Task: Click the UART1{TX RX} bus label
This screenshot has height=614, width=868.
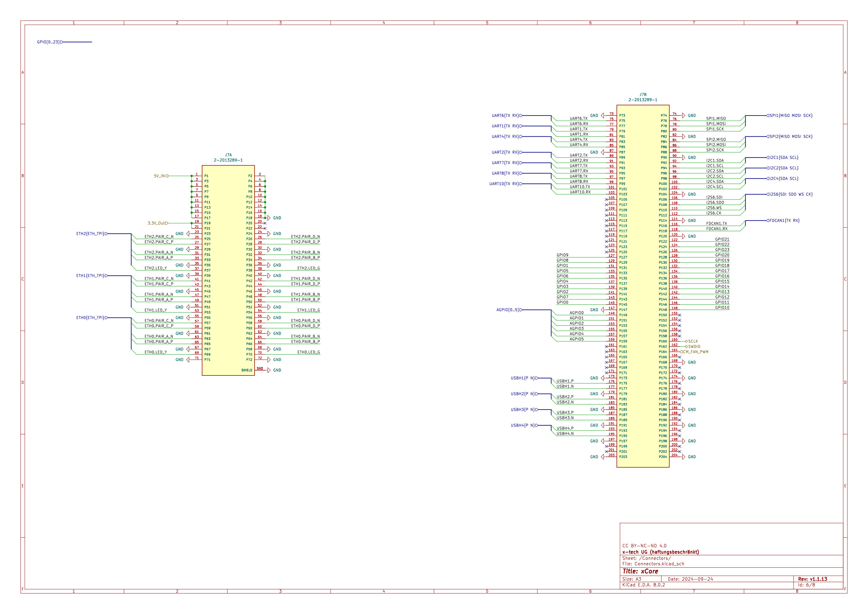Action: point(507,126)
